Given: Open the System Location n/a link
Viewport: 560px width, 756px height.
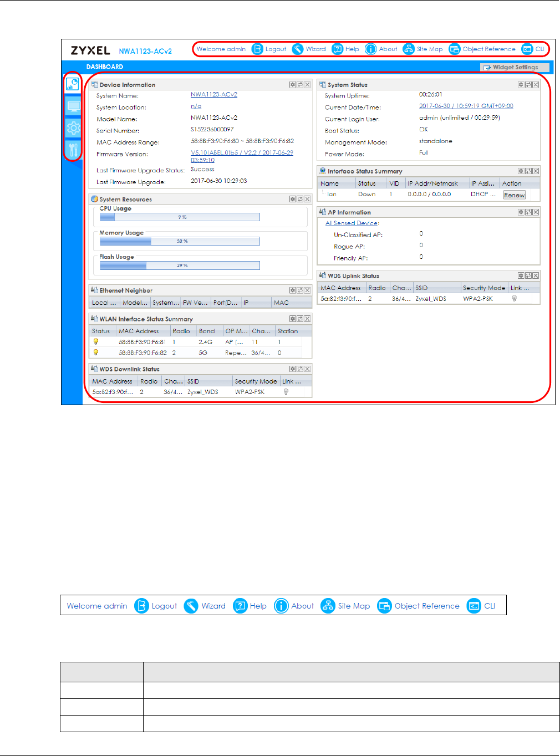Looking at the screenshot, I should click(x=196, y=106).
